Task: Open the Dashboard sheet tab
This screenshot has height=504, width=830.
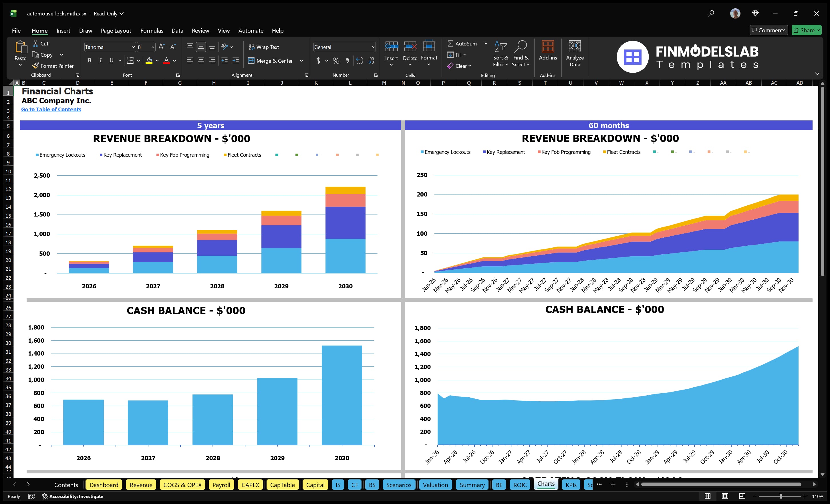Action: [x=104, y=485]
